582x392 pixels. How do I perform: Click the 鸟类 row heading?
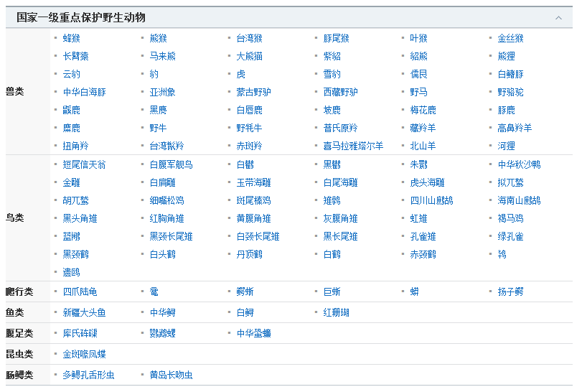click(15, 218)
